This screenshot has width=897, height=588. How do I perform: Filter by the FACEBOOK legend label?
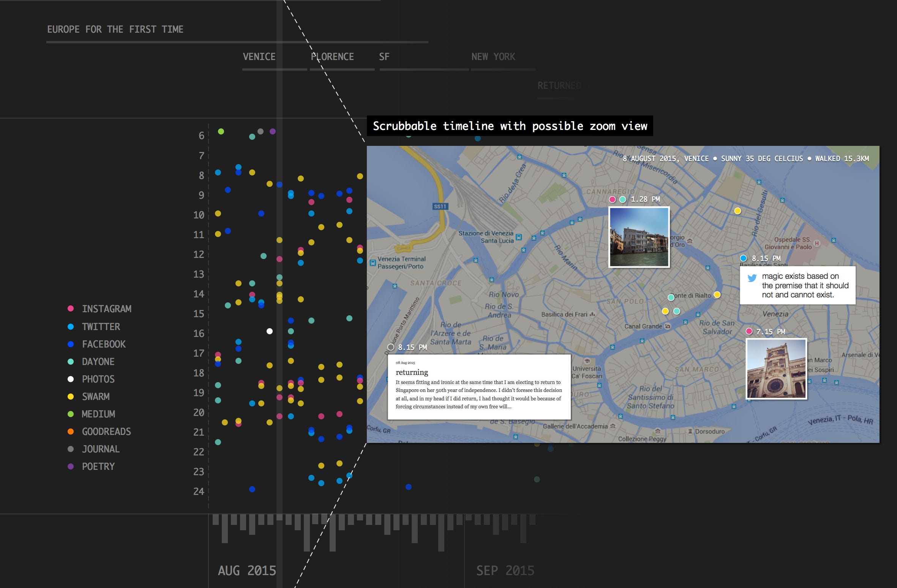pos(104,344)
